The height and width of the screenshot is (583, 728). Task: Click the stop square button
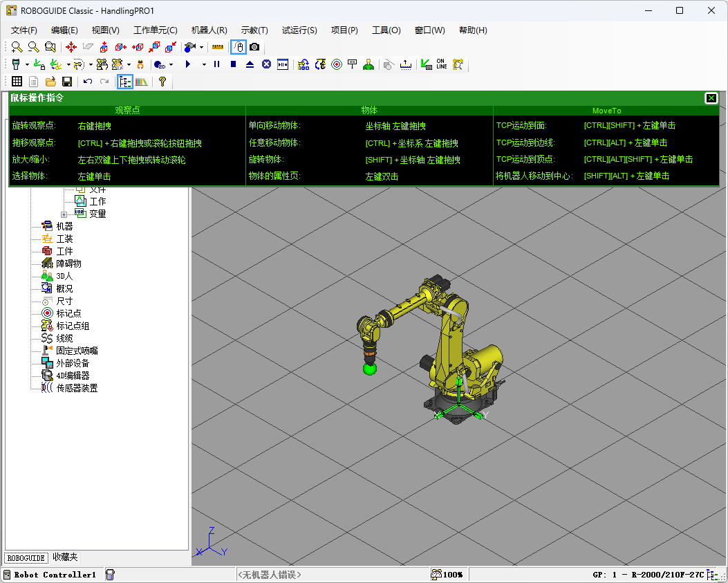pyautogui.click(x=233, y=64)
